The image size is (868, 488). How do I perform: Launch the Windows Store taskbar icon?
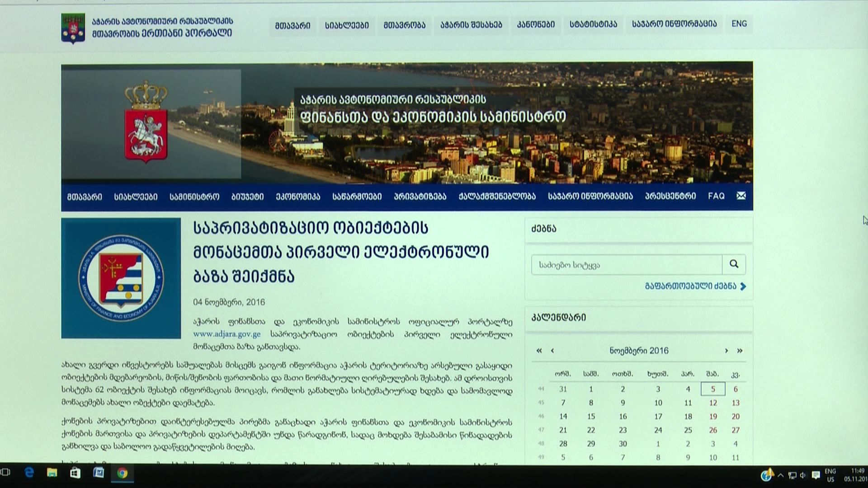coord(75,473)
